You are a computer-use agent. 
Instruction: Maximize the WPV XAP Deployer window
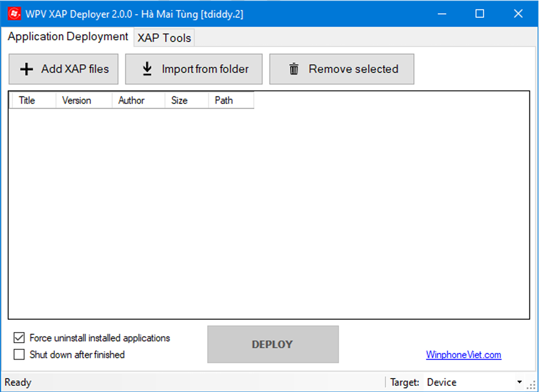click(479, 14)
